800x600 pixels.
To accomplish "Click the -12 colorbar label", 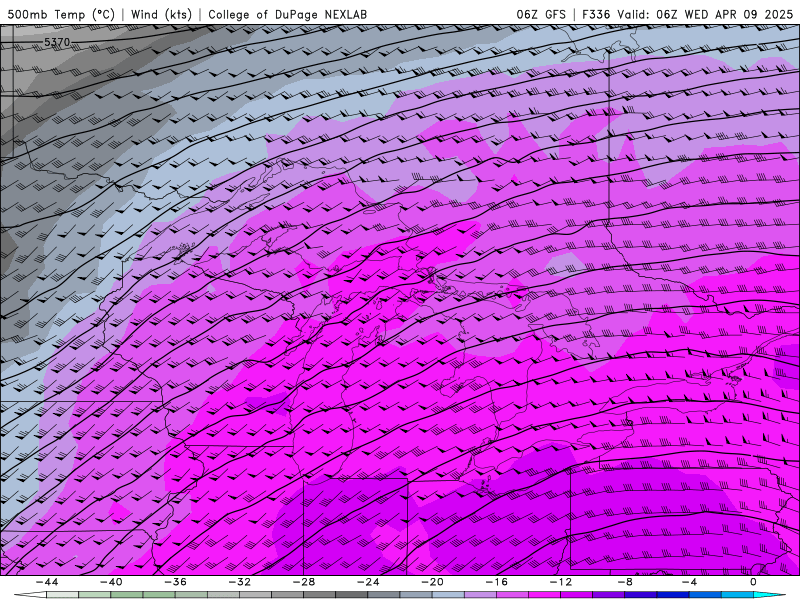I will [561, 582].
